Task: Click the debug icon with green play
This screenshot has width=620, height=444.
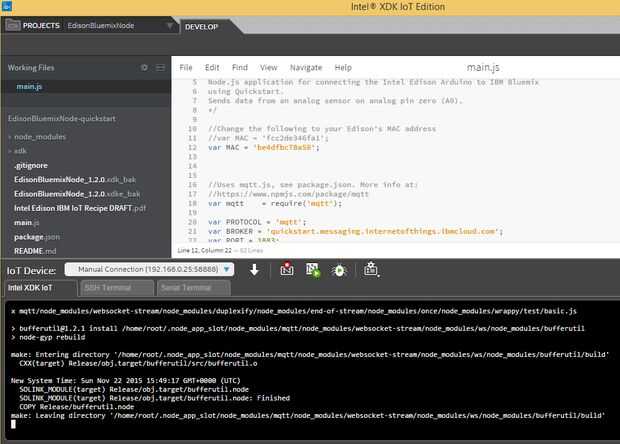Action: (x=339, y=271)
